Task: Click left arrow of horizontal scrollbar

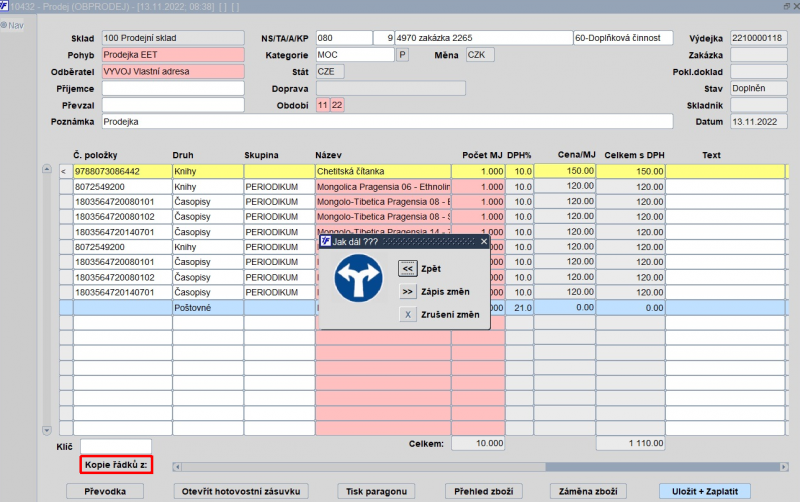Action: [x=177, y=466]
